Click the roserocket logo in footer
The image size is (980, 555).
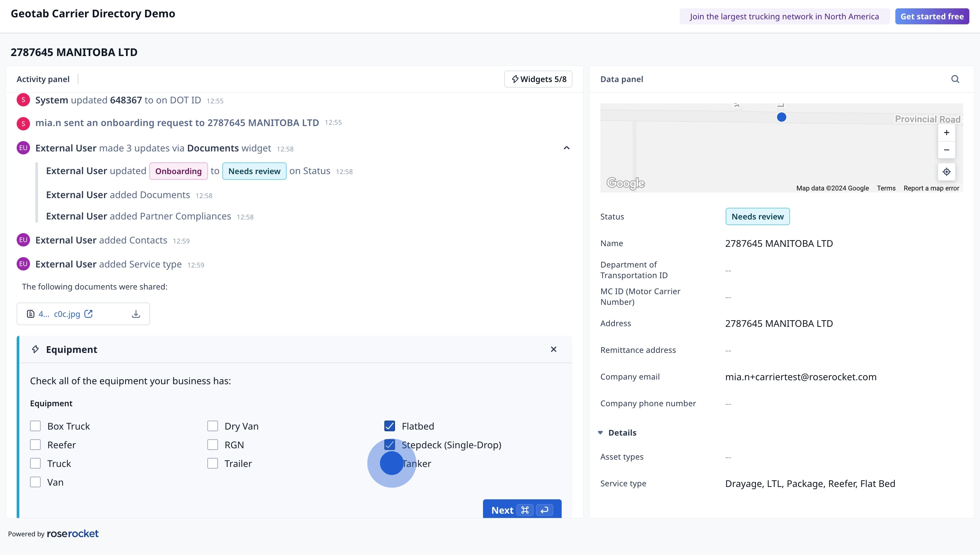(72, 534)
